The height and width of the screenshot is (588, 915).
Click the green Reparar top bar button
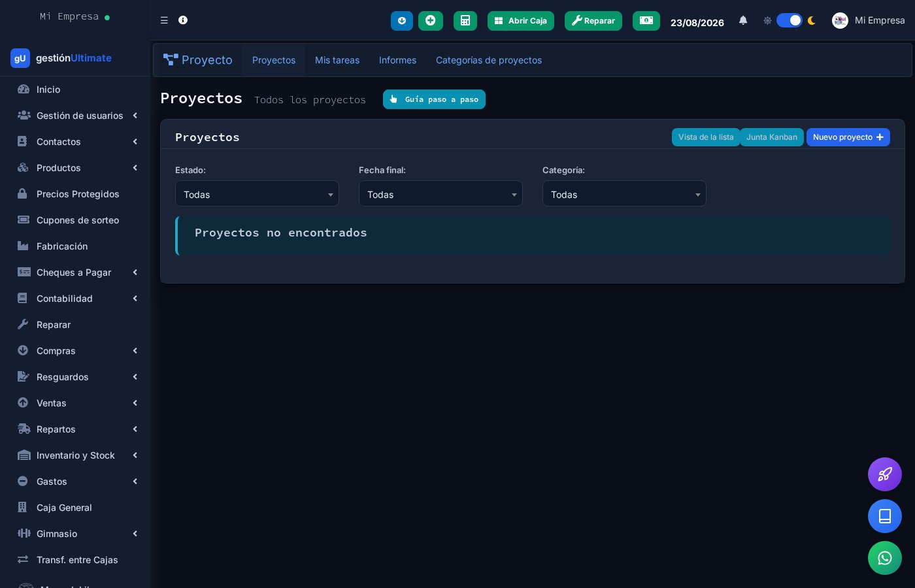tap(593, 21)
